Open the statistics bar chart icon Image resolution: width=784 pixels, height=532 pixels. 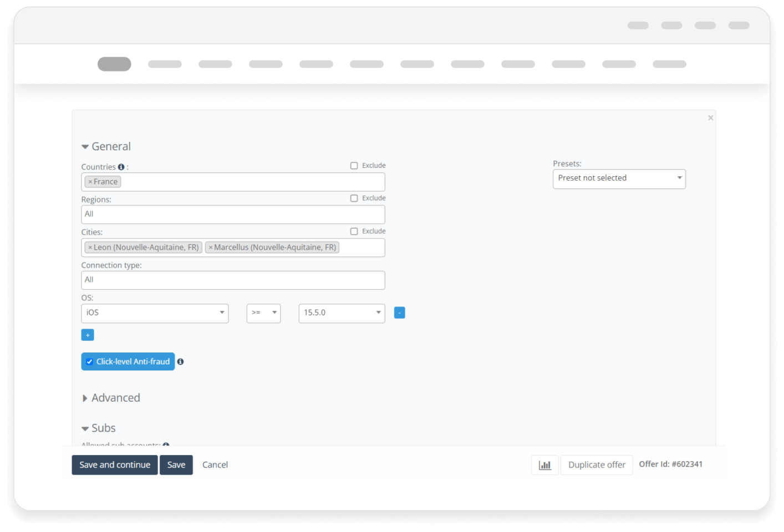544,465
